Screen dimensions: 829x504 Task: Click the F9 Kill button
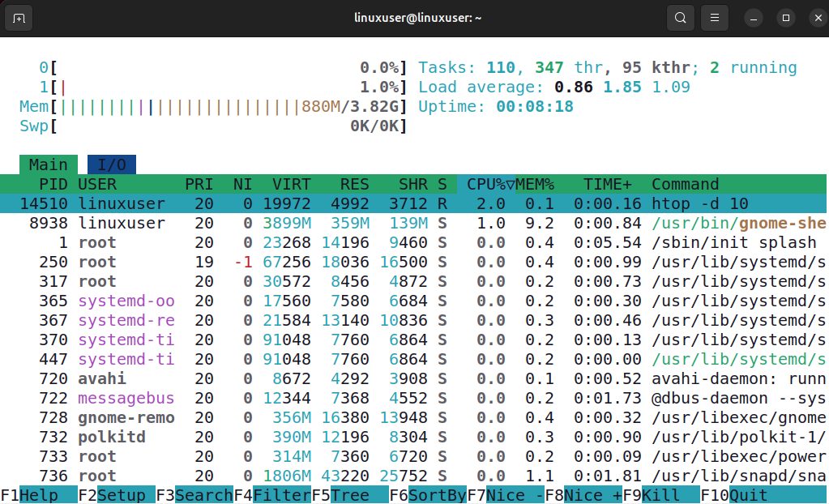click(661, 495)
